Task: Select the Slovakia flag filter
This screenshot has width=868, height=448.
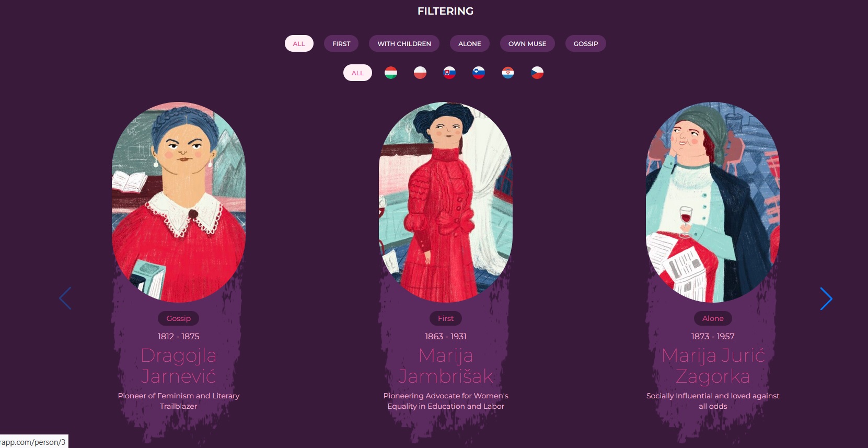Action: (449, 73)
